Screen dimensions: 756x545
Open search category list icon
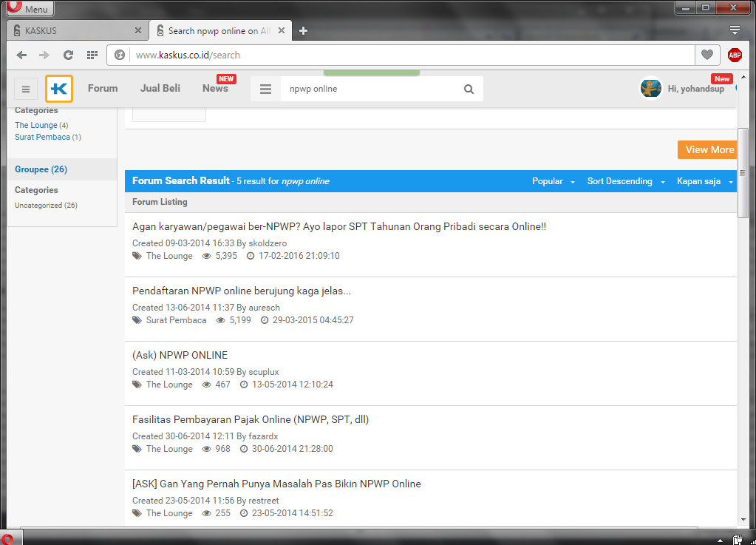click(x=265, y=89)
